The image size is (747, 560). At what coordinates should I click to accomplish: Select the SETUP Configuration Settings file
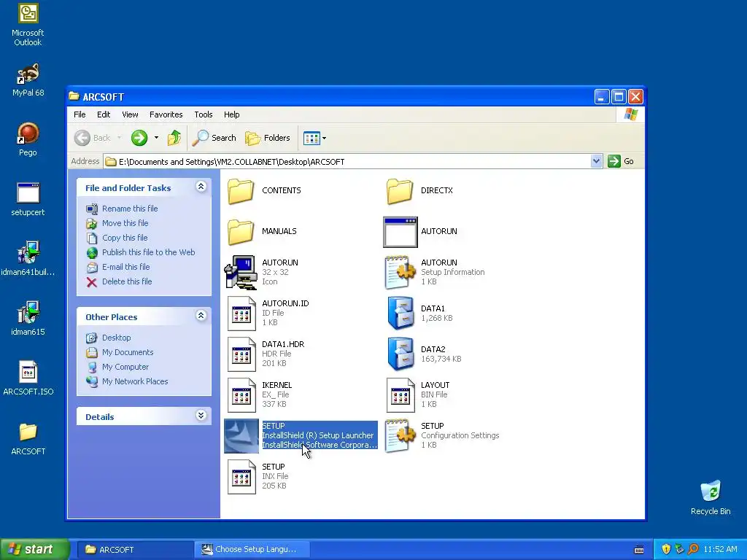(400, 436)
